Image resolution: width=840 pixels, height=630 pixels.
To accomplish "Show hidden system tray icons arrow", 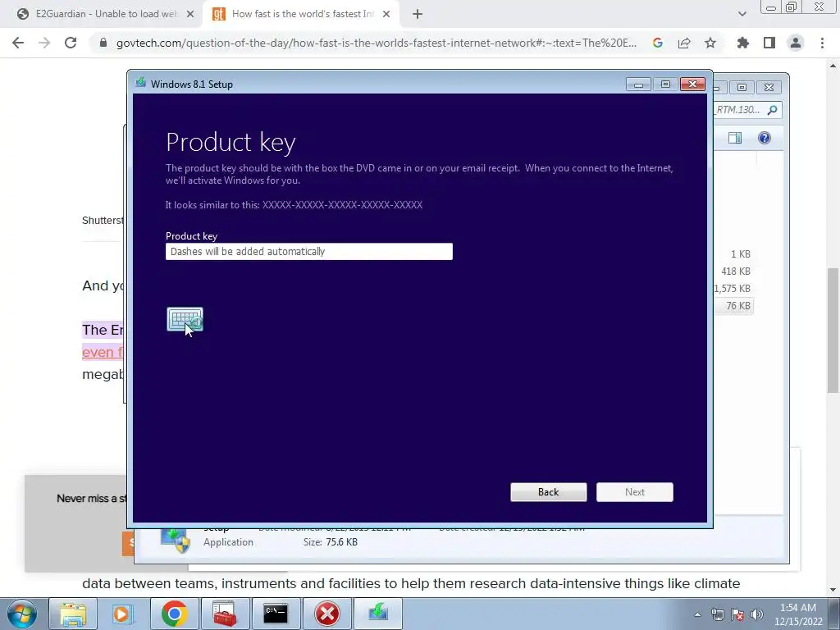I will [x=697, y=614].
